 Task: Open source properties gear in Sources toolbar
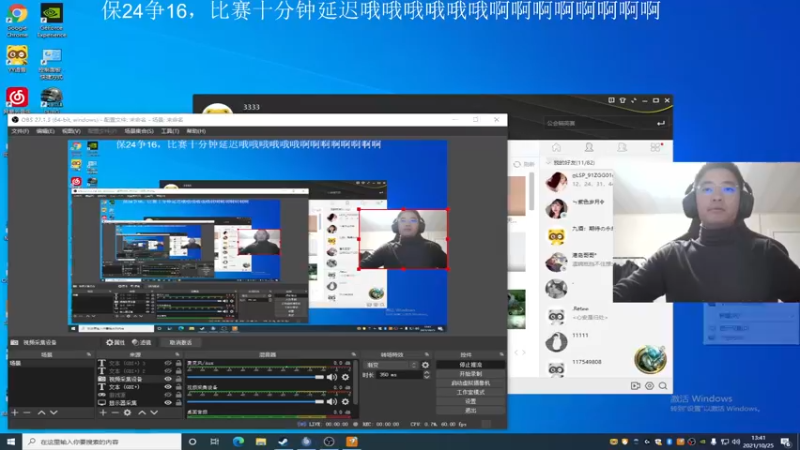[x=128, y=412]
